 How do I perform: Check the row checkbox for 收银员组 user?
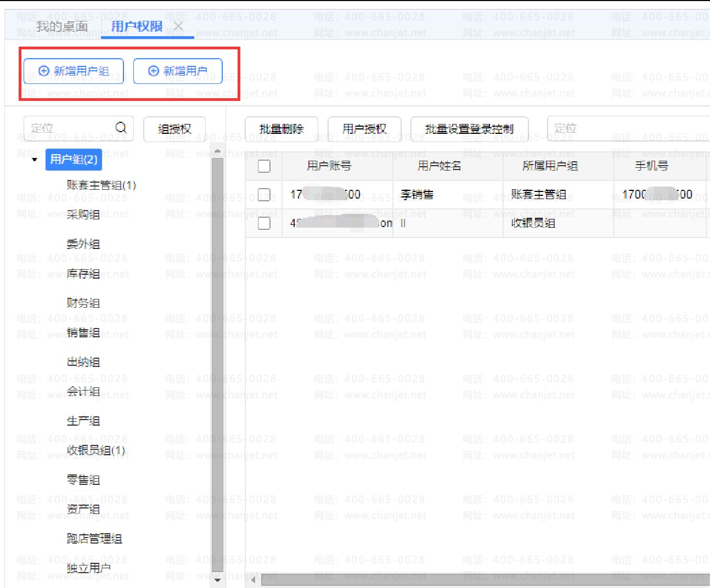point(264,223)
